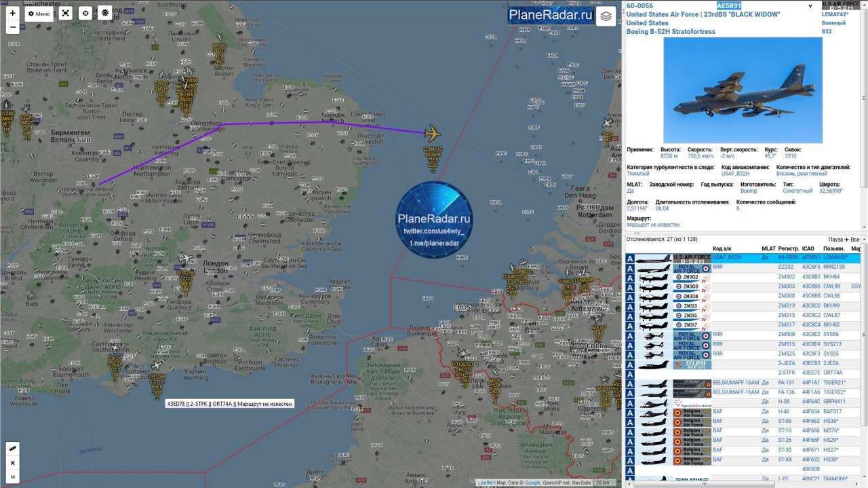Sort list by Позывн. column
This screenshot has height=488, width=868.
[834, 249]
